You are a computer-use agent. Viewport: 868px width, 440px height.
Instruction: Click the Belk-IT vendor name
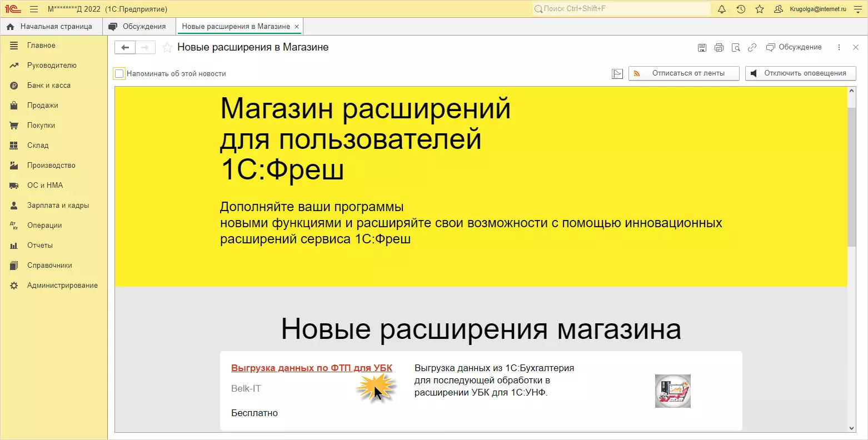pyautogui.click(x=246, y=389)
